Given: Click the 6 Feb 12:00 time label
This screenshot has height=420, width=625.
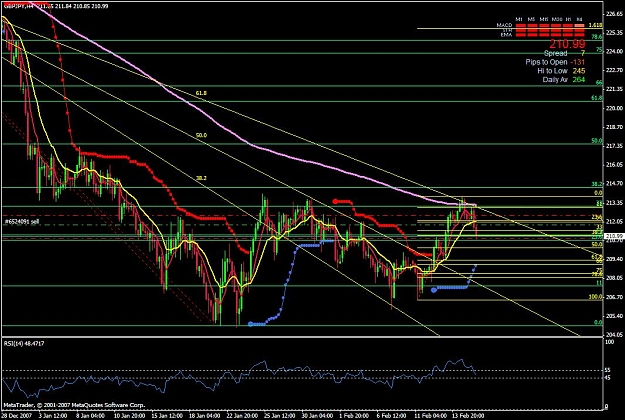Looking at the screenshot, I should (392, 416).
